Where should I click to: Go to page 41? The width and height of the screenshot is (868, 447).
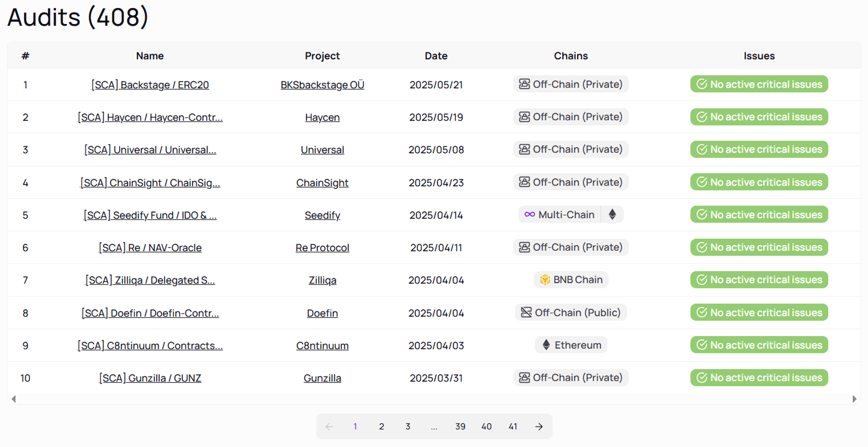pyautogui.click(x=513, y=426)
